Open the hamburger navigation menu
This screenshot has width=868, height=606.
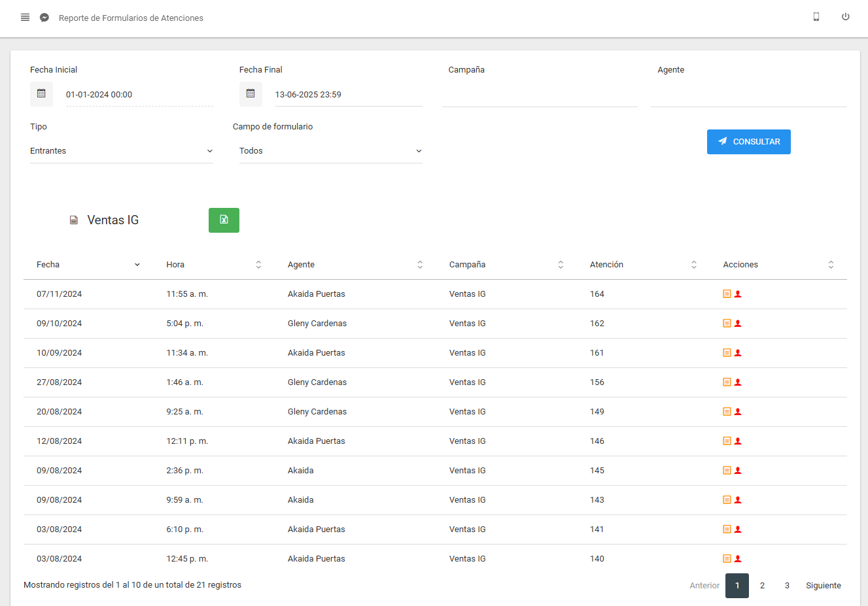25,18
